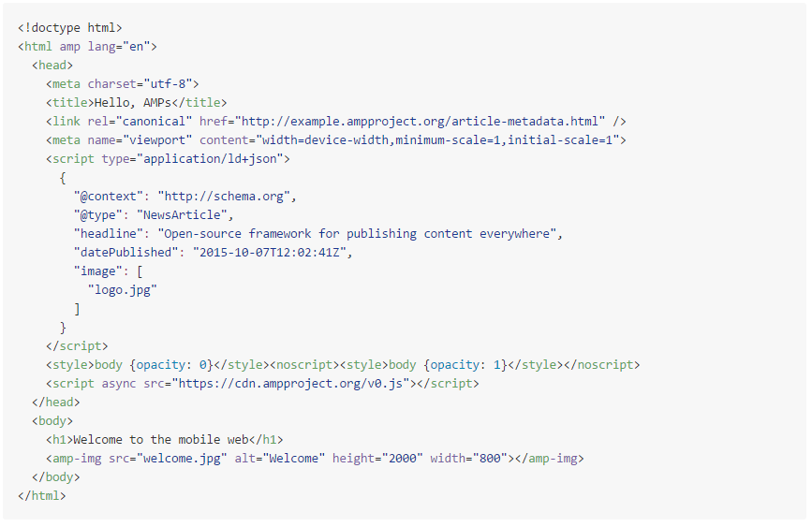This screenshot has width=812, height=527.
Task: Click the schema.org context URL
Action: (226, 197)
